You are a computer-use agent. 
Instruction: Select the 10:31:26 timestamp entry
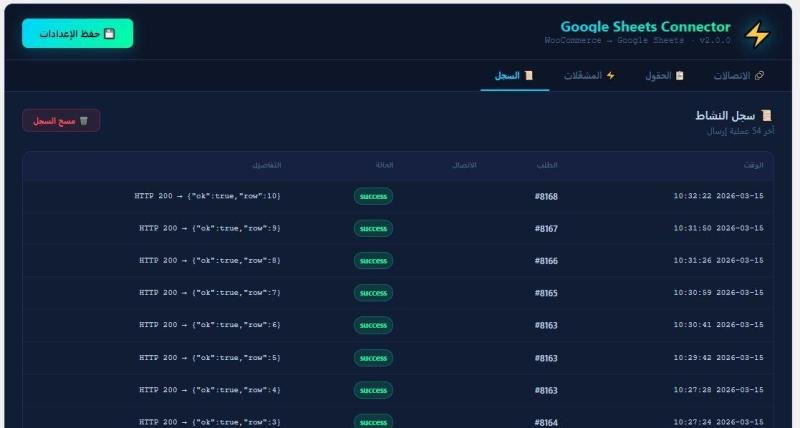[x=718, y=261]
